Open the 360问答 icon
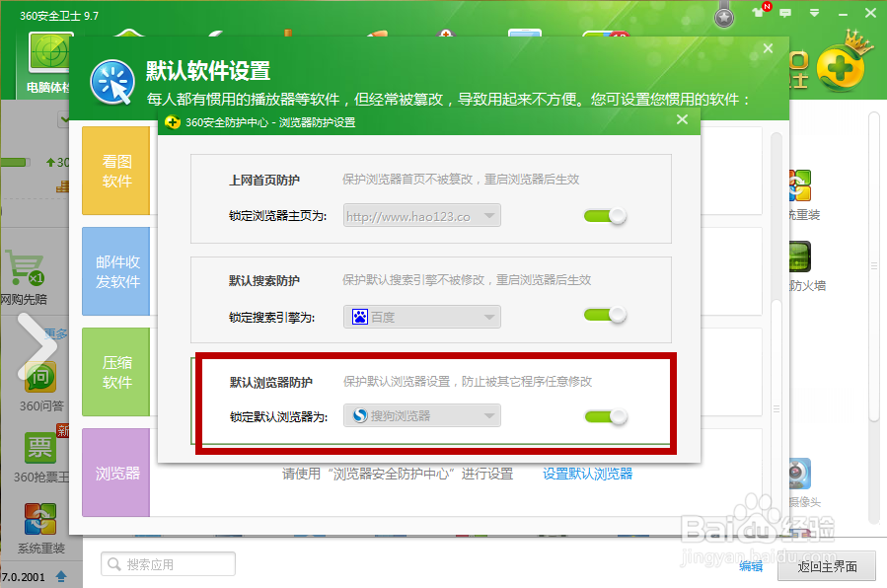Image resolution: width=887 pixels, height=588 pixels. [x=40, y=377]
